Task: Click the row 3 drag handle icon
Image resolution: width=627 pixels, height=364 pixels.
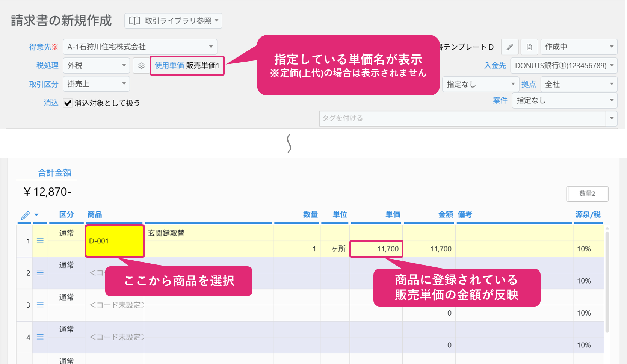Action: [x=40, y=305]
